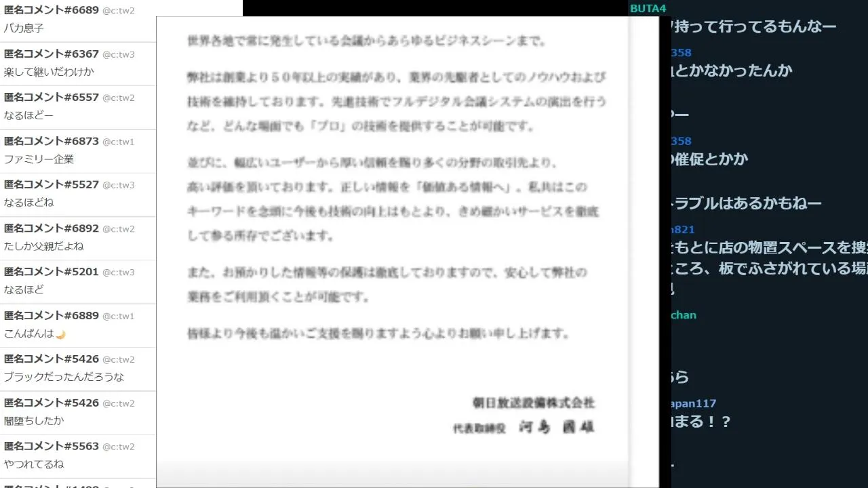Select the comment やつれてるね
Image resolution: width=868 pixels, height=488 pixels.
[x=34, y=464]
